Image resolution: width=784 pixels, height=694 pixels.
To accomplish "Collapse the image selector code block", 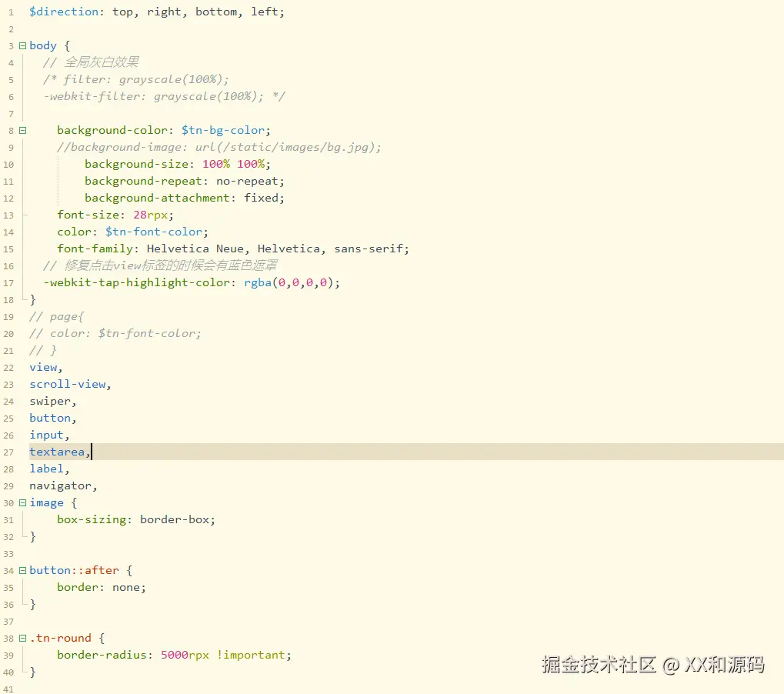I will (22, 502).
